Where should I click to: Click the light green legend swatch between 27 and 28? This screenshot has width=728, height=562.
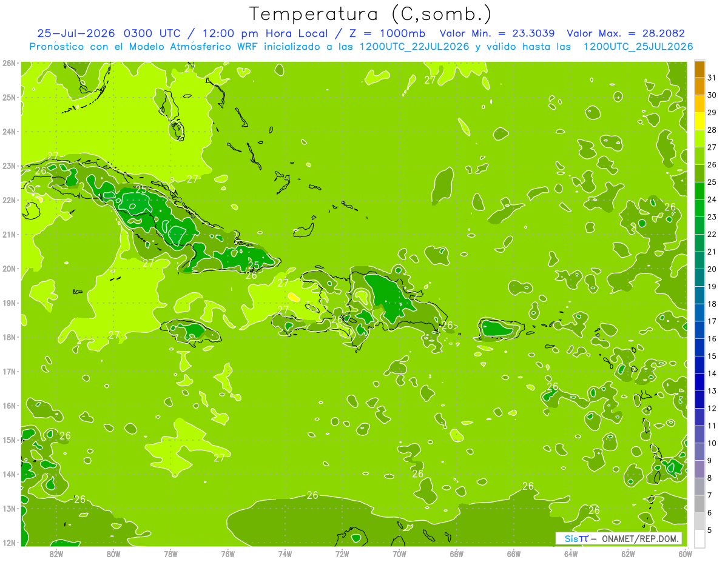(699, 139)
